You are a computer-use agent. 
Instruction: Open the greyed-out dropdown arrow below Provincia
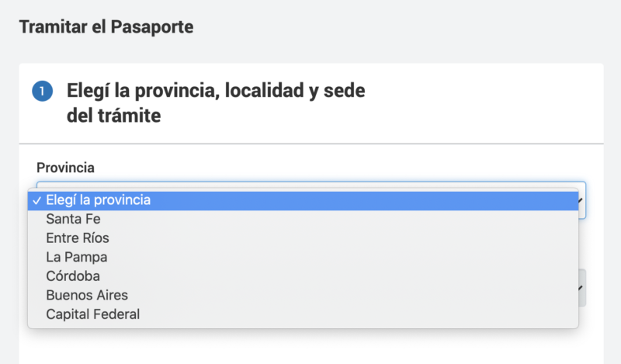[581, 288]
